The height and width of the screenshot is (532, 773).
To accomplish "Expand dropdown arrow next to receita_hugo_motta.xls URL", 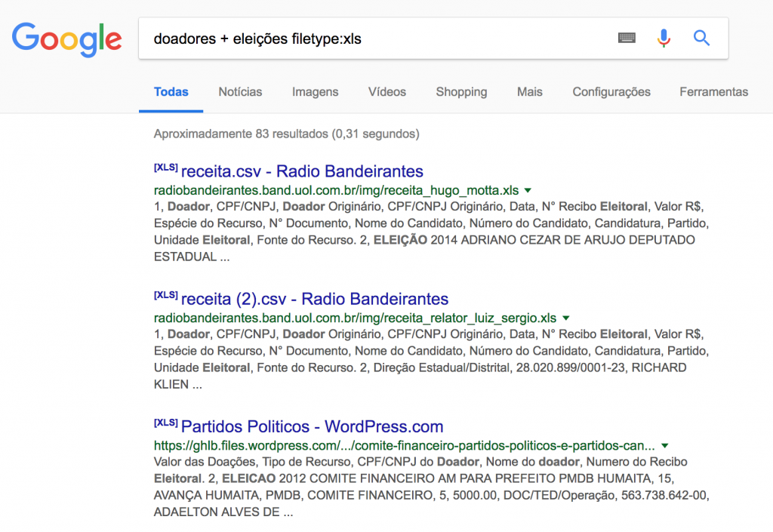I will [528, 190].
